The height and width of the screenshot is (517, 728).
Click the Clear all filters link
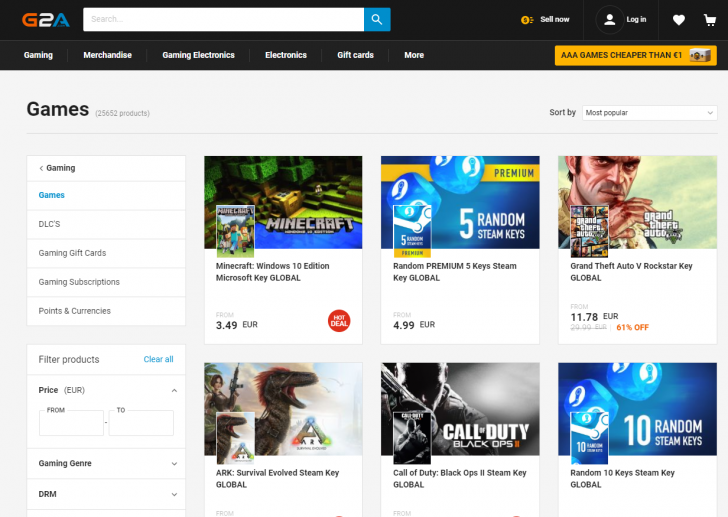[158, 359]
